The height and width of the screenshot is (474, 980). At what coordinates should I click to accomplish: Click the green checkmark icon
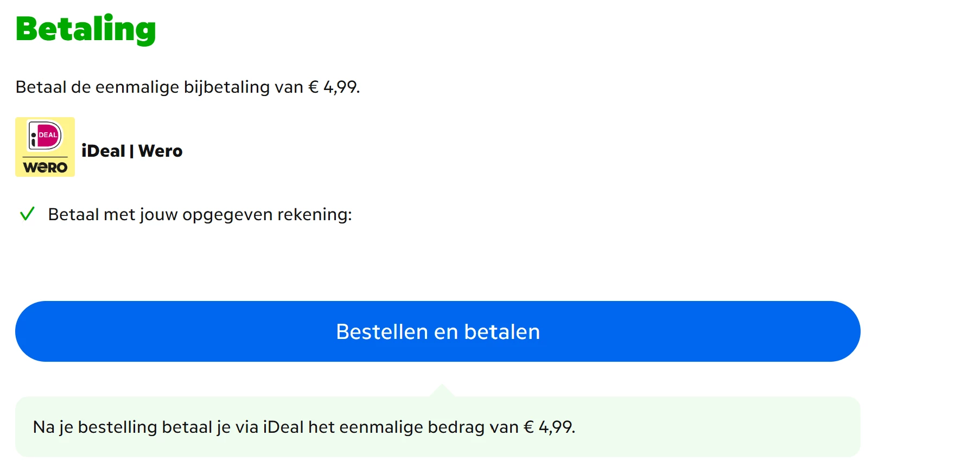[x=27, y=214]
